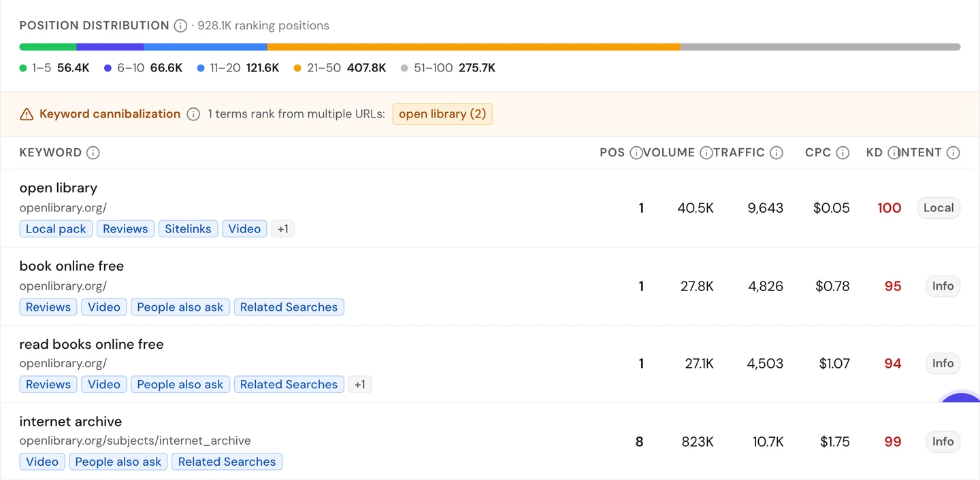
Task: Click info icon next to KD header
Action: click(894, 153)
